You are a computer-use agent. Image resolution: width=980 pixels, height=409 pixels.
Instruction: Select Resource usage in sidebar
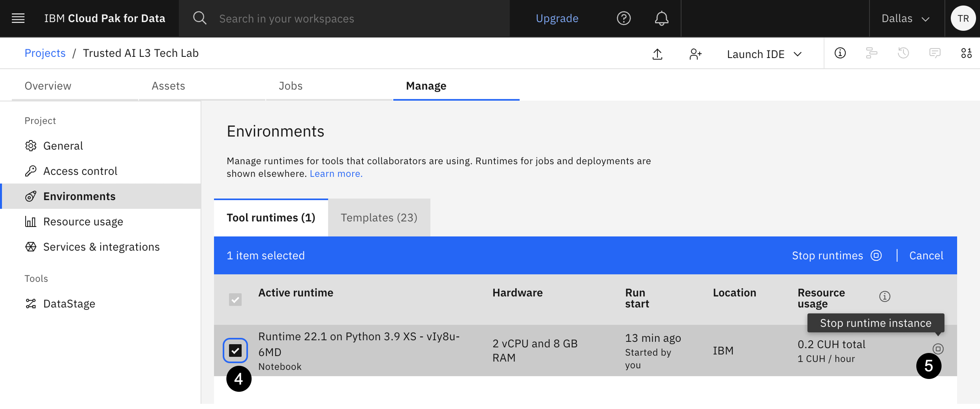83,222
